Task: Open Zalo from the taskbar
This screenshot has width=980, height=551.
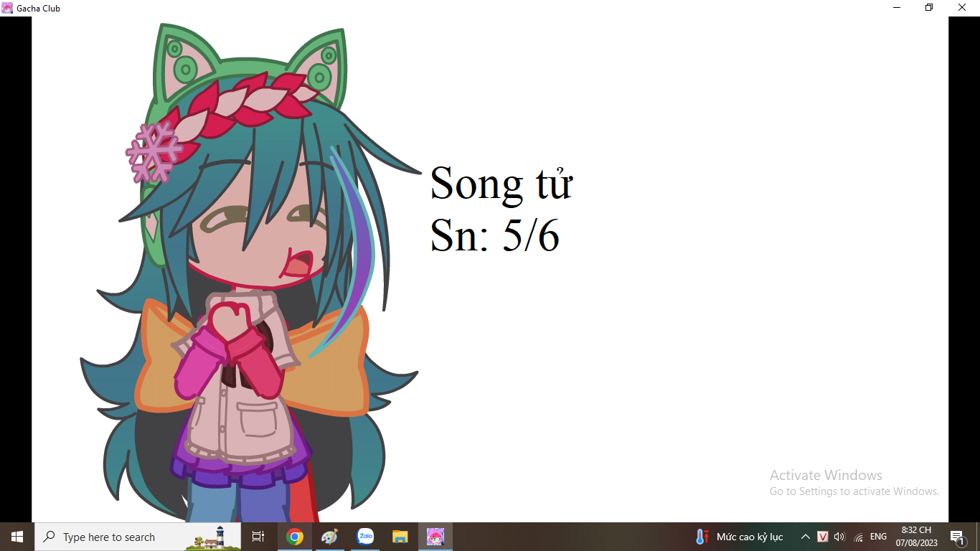Action: [x=365, y=537]
